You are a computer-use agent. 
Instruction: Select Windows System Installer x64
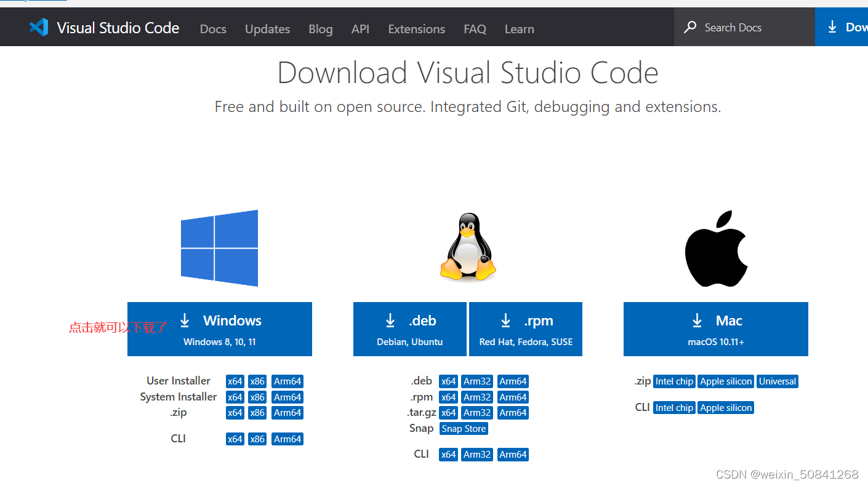point(235,397)
